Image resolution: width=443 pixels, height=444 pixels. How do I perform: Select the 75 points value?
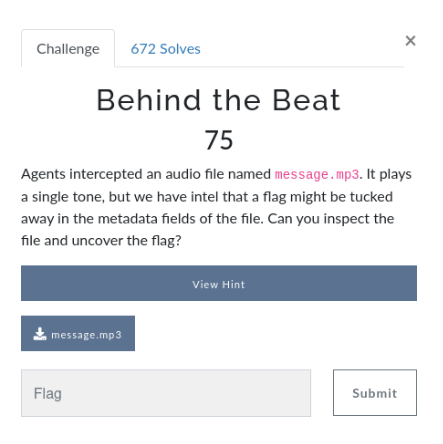[x=219, y=140]
